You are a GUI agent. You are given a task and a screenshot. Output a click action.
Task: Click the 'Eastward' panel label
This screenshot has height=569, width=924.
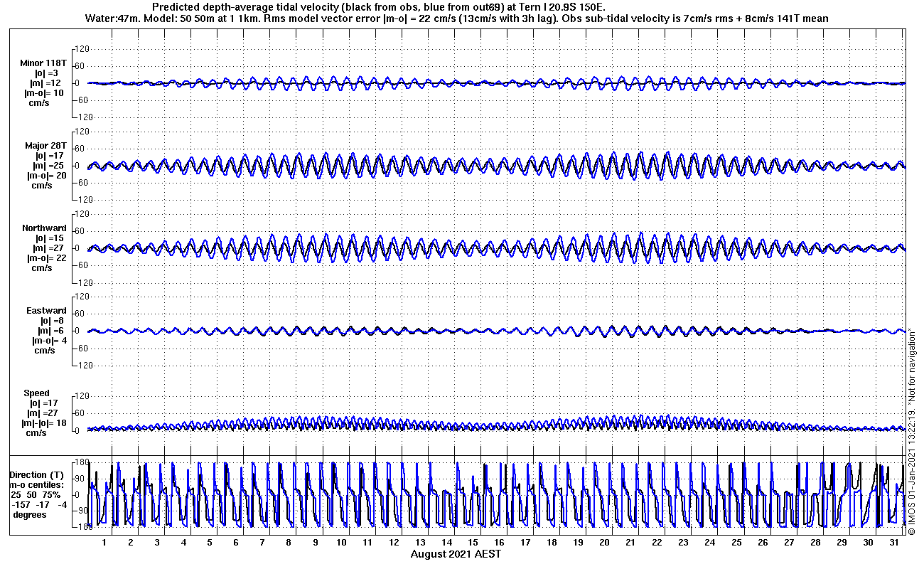[46, 311]
